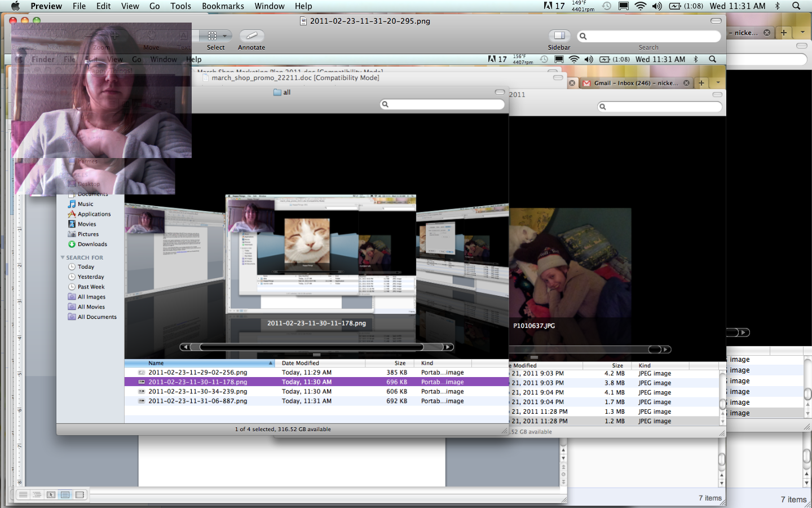Viewport: 812px width, 508px height.
Task: Open the Bookmarks menu
Action: click(x=223, y=6)
